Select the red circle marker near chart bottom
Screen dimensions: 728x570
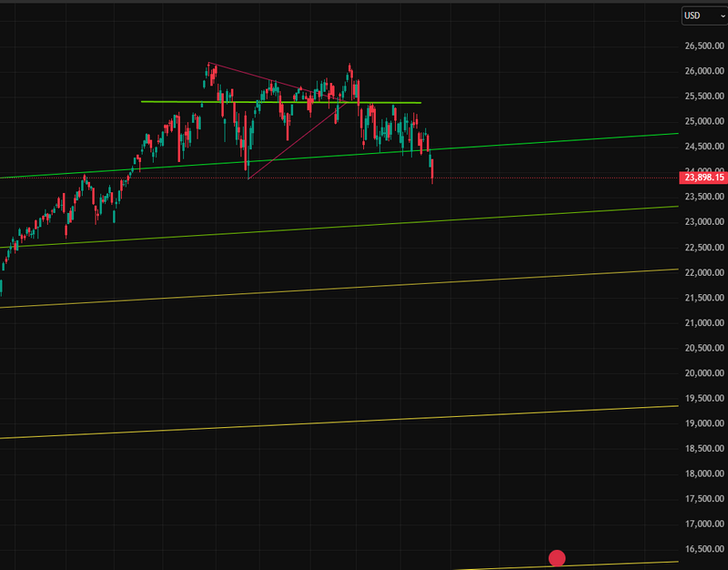point(557,557)
